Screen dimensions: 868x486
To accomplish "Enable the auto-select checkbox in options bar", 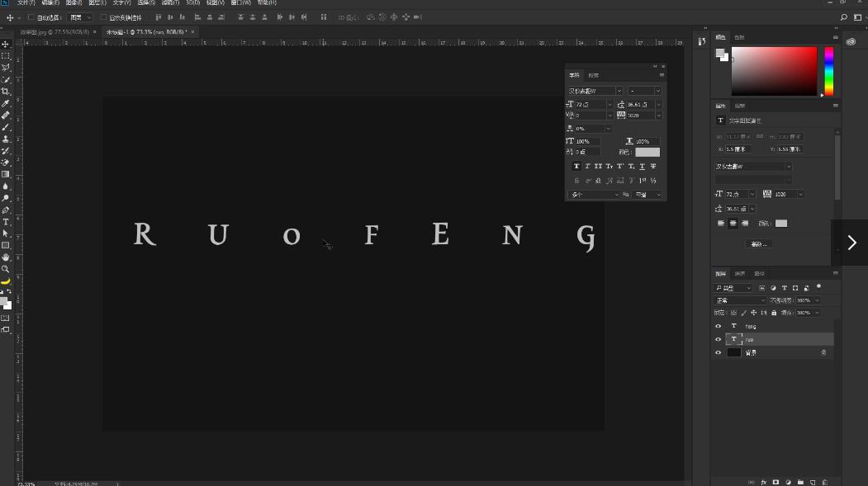I will pyautogui.click(x=31, y=17).
